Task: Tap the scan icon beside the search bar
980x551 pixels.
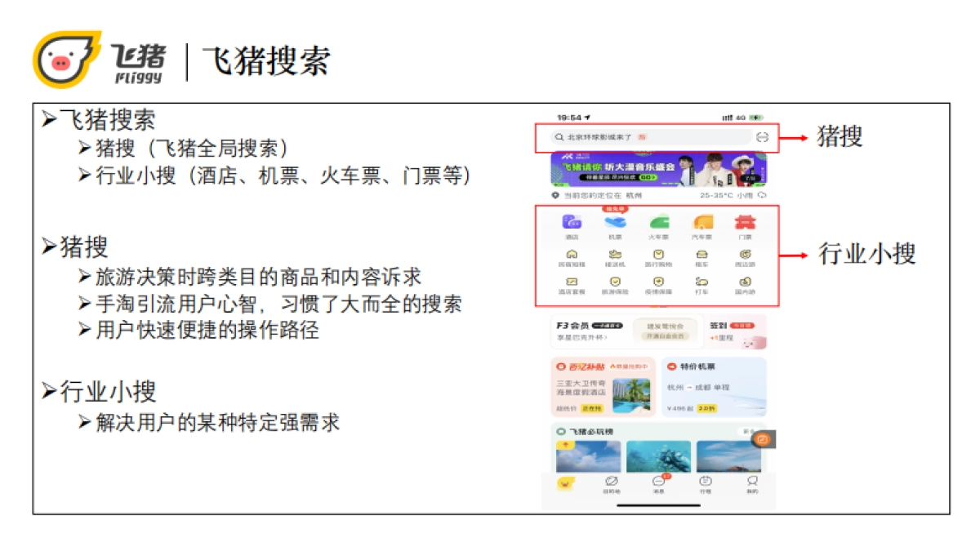Action: click(761, 136)
